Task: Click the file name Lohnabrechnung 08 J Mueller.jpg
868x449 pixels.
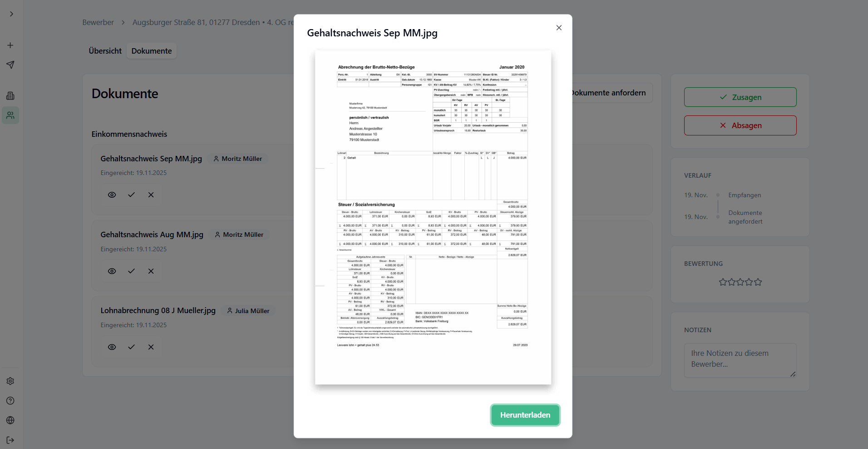Action: point(158,310)
